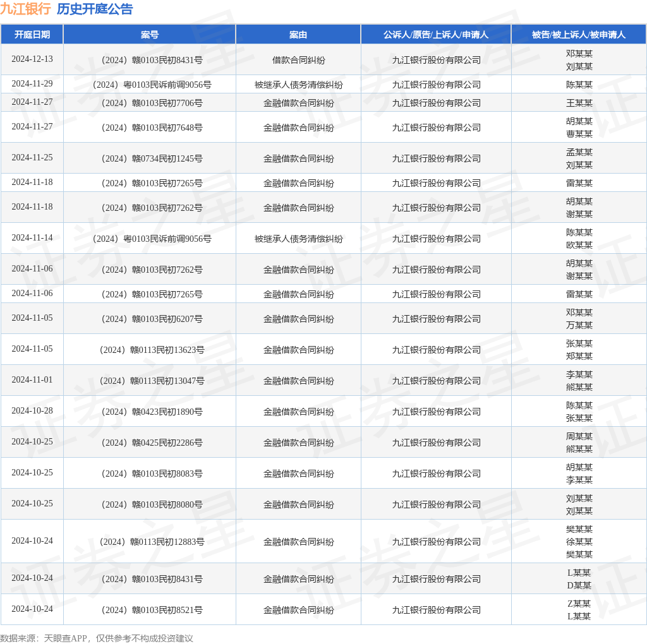Click 金融借款合同纠纷 in the 12883 case row
The image size is (647, 644).
click(x=299, y=542)
